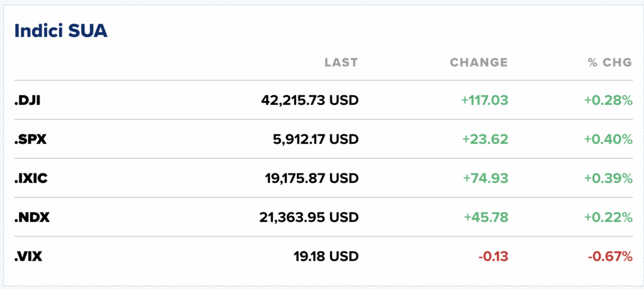644x289 pixels.
Task: Select the .IXIC ticker symbol
Action: [x=31, y=178]
